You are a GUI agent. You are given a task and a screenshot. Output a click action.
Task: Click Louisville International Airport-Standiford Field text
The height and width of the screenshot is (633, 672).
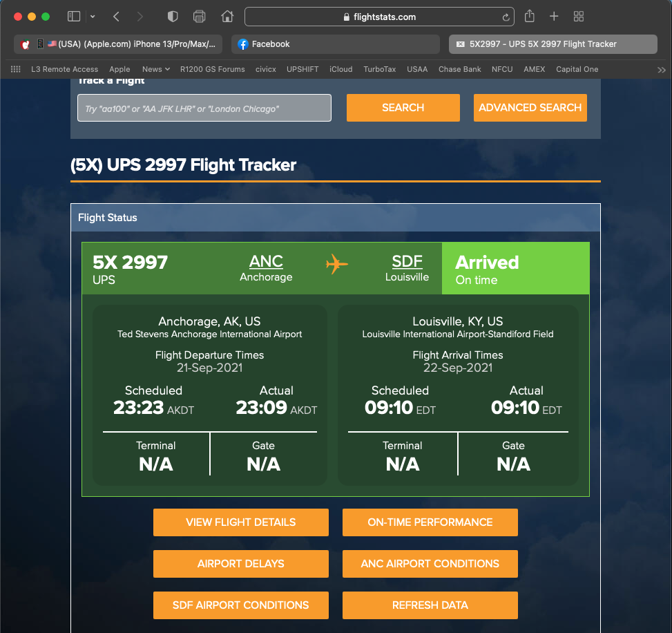coord(458,334)
